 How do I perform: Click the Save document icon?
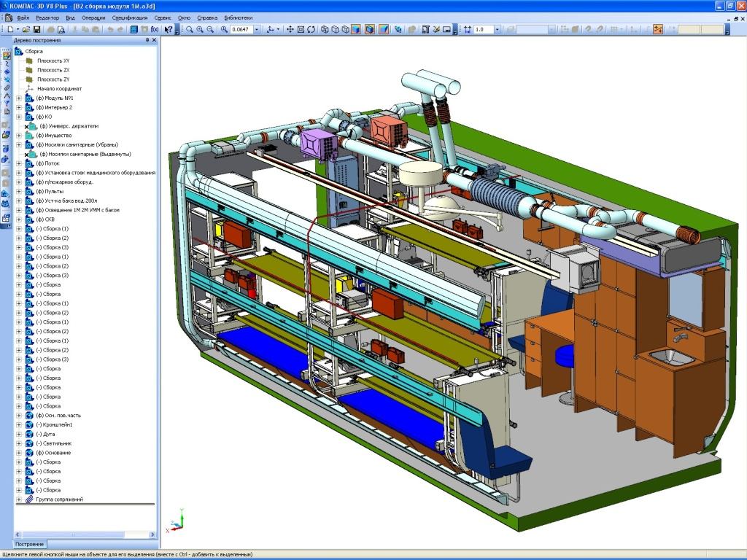click(x=36, y=30)
